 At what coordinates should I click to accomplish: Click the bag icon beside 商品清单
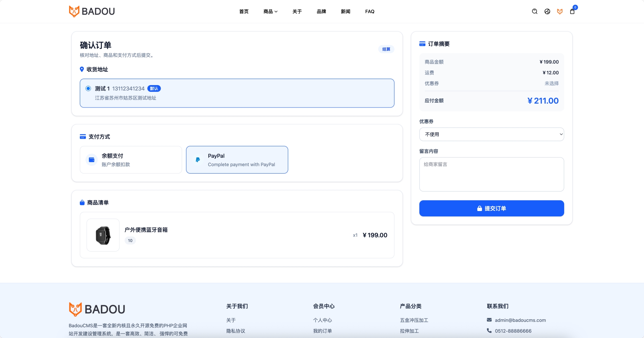coord(82,203)
